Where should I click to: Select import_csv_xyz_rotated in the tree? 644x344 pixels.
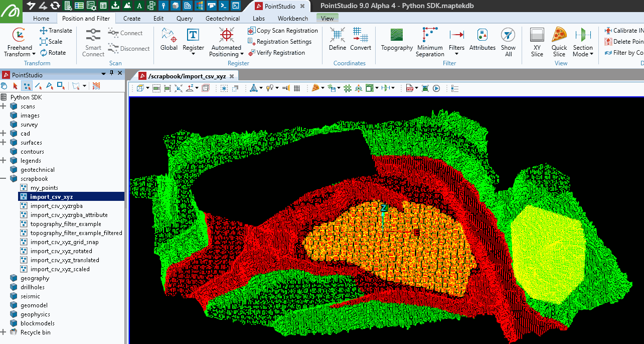(61, 251)
